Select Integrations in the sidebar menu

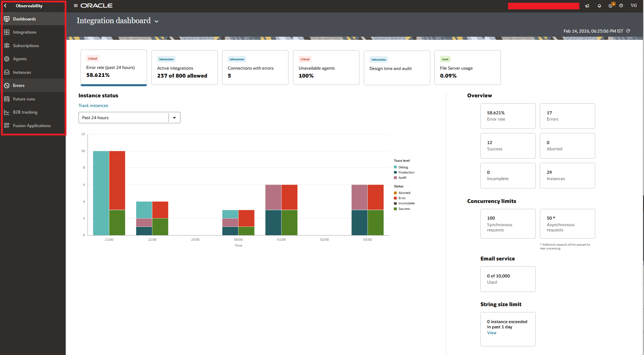click(x=25, y=32)
